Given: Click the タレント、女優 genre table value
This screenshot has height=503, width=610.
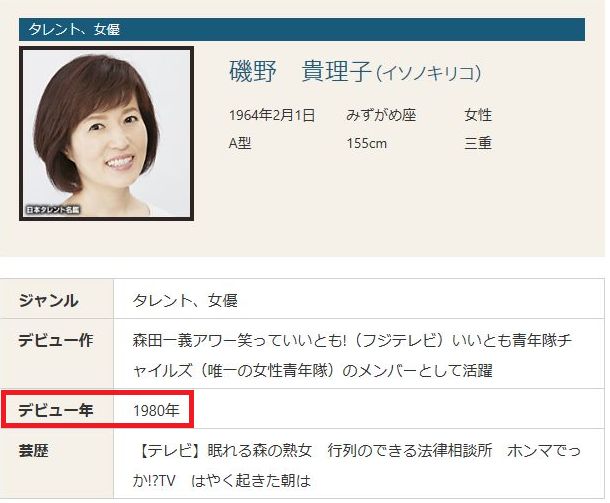Looking at the screenshot, I should [x=185, y=301].
